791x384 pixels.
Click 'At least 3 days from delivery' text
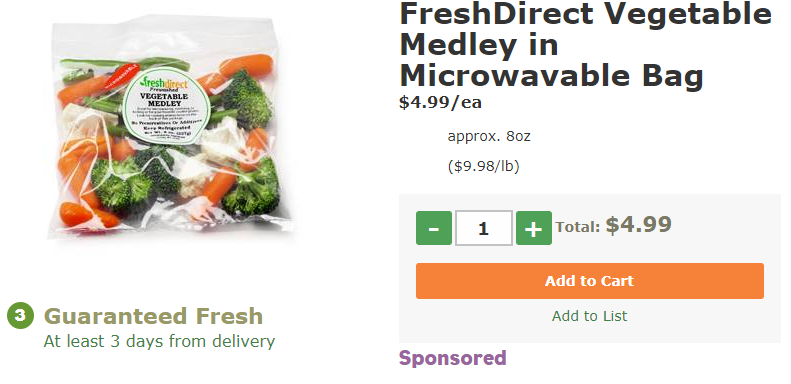tap(159, 341)
